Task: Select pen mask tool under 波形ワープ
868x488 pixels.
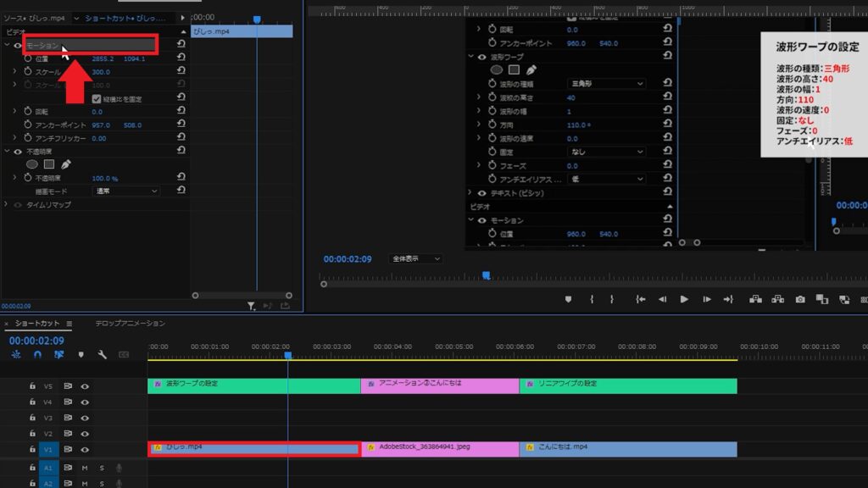Action: [531, 69]
